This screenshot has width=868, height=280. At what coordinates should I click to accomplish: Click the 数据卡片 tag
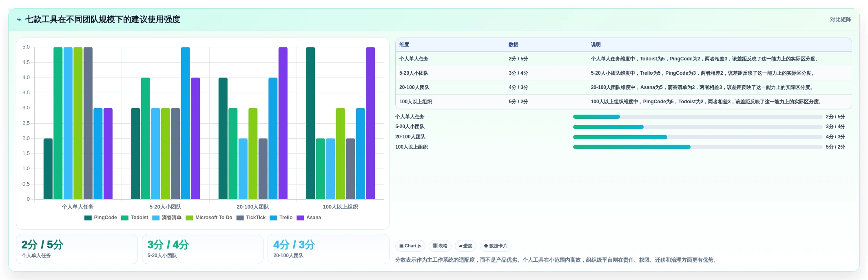(x=496, y=246)
